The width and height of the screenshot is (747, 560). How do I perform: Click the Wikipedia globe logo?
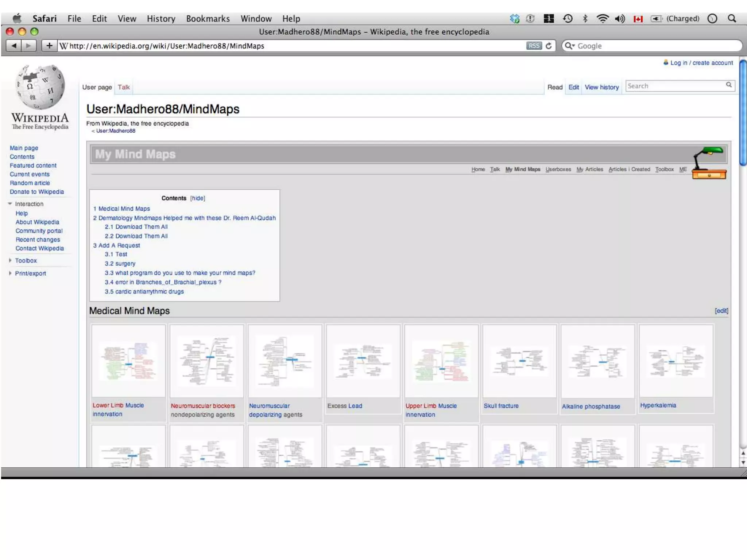(40, 87)
